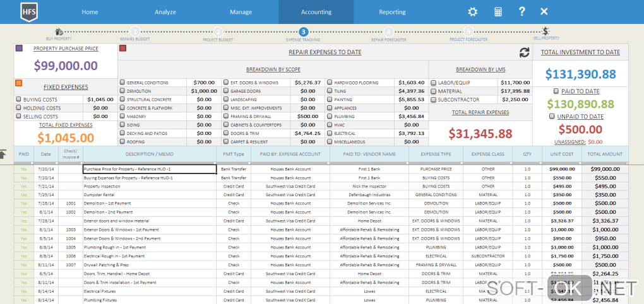The width and height of the screenshot is (644, 304).
Task: Click the Total Amount column header
Action: [605, 155]
